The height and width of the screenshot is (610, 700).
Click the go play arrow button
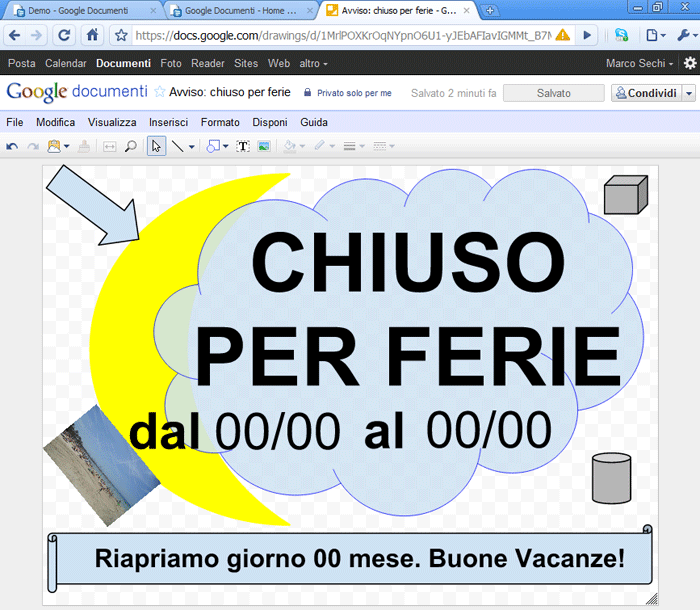click(588, 35)
